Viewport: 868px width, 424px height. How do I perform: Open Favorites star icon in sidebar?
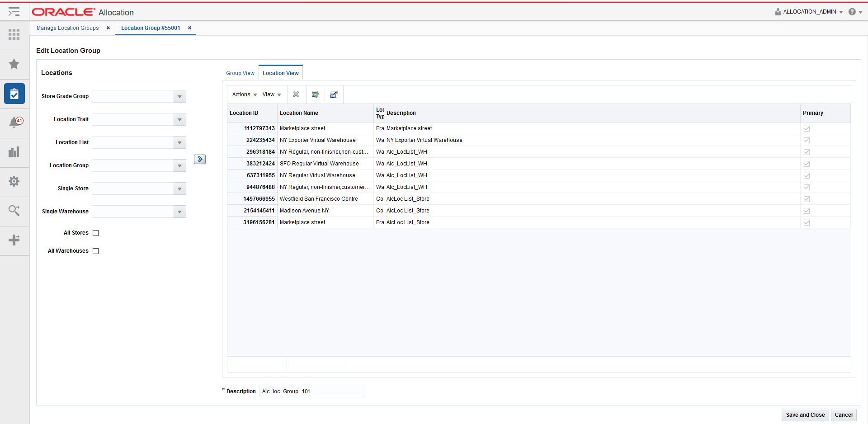pyautogui.click(x=14, y=64)
